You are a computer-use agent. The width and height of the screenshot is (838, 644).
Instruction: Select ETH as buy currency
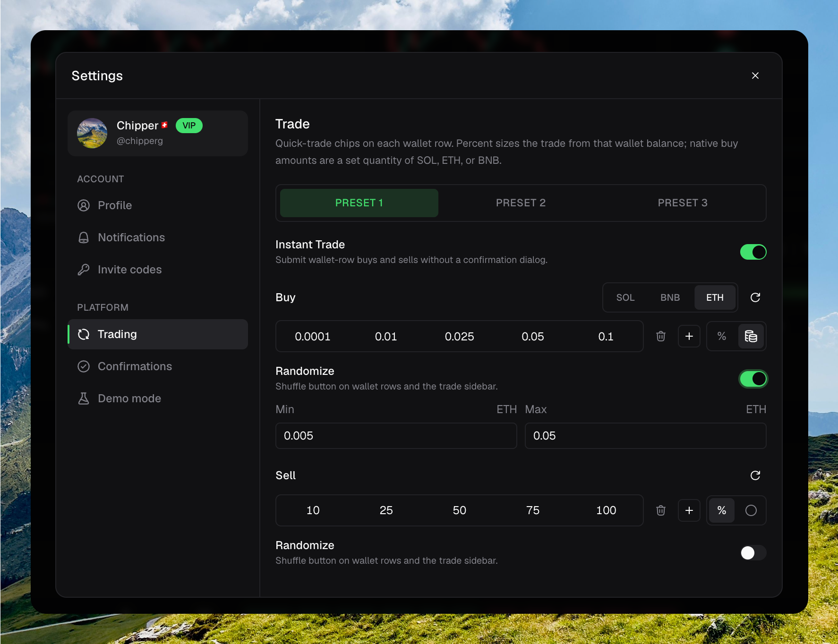click(715, 297)
